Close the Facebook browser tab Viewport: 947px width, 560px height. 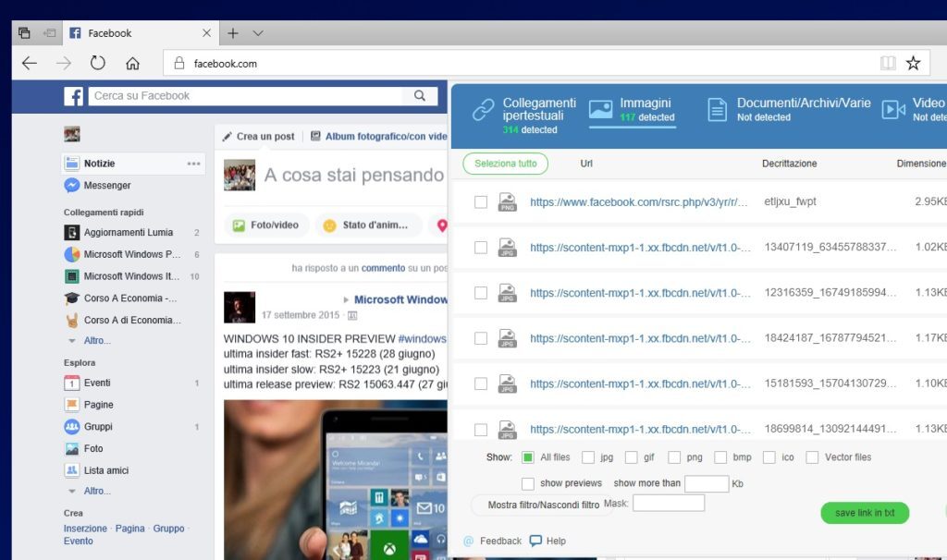coord(206,32)
